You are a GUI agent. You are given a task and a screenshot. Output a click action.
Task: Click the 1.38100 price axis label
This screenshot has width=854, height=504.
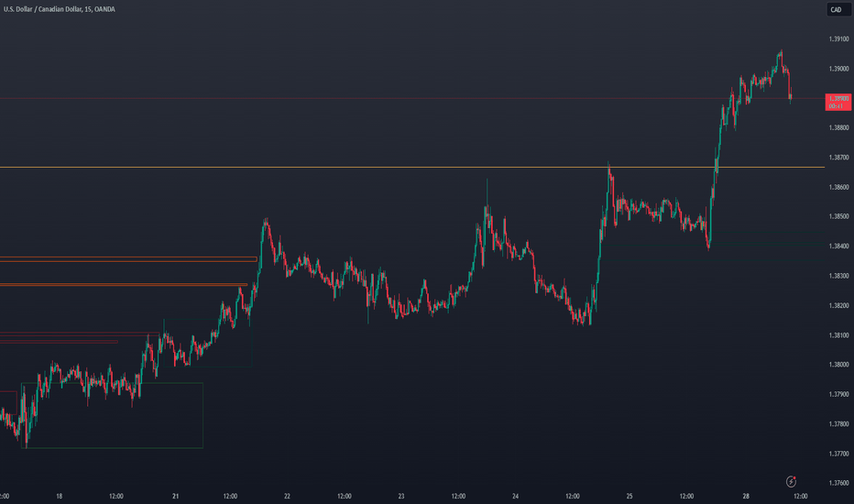click(x=838, y=335)
